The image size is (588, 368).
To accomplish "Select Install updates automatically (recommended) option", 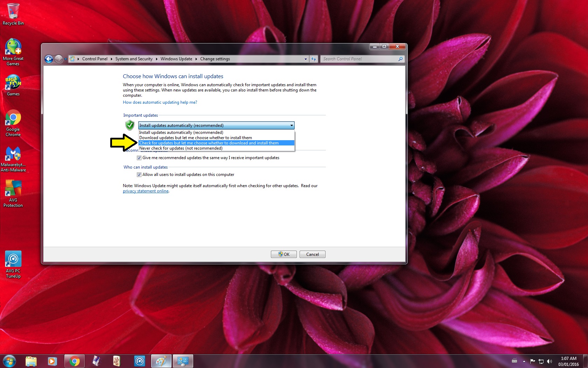I will pyautogui.click(x=216, y=132).
